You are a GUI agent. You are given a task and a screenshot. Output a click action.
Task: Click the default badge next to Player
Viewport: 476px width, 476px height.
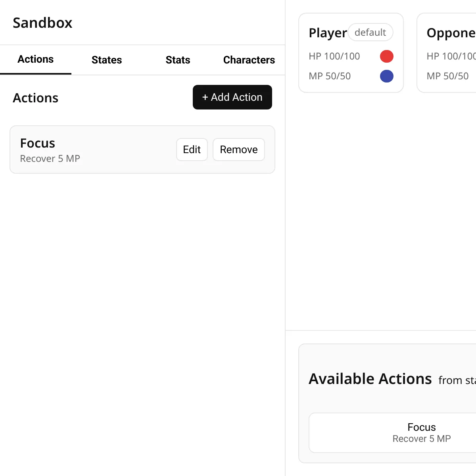(370, 33)
